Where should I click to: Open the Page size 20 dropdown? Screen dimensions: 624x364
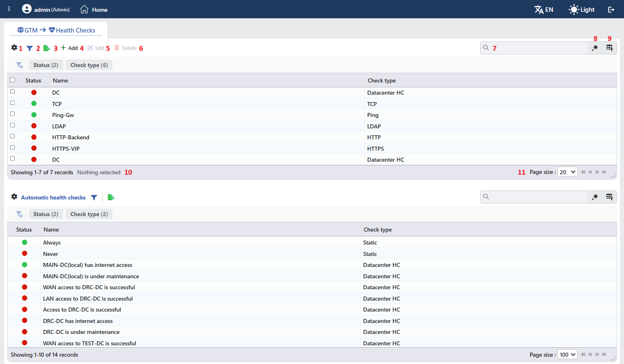pyautogui.click(x=568, y=172)
